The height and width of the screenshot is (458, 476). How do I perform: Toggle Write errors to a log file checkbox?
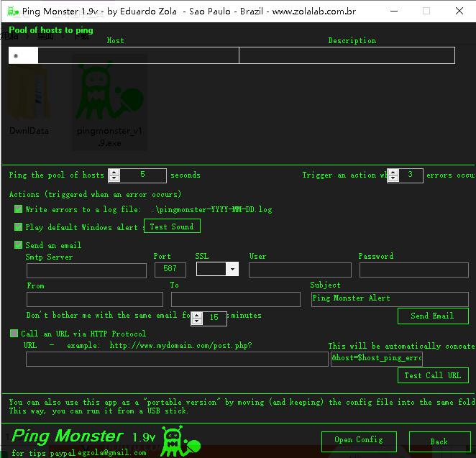(18, 209)
